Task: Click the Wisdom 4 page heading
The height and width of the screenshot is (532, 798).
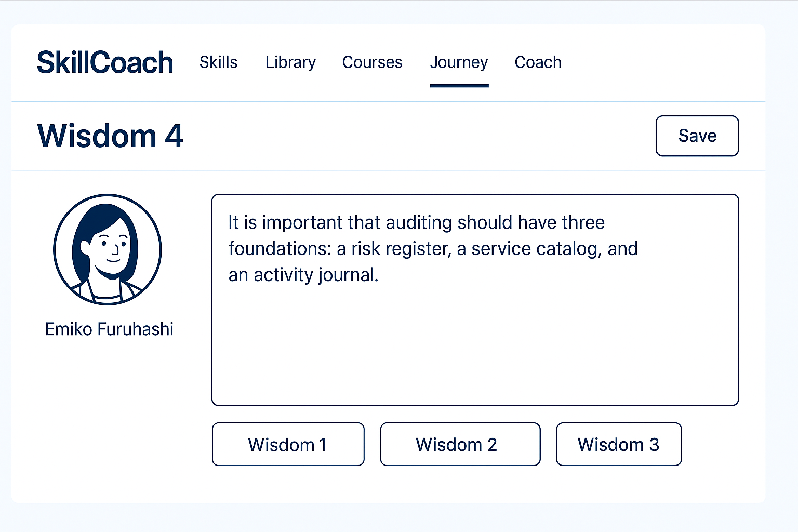Action: (x=110, y=136)
